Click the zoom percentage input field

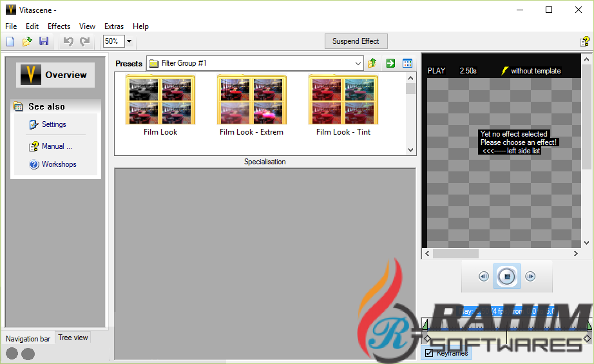point(113,41)
